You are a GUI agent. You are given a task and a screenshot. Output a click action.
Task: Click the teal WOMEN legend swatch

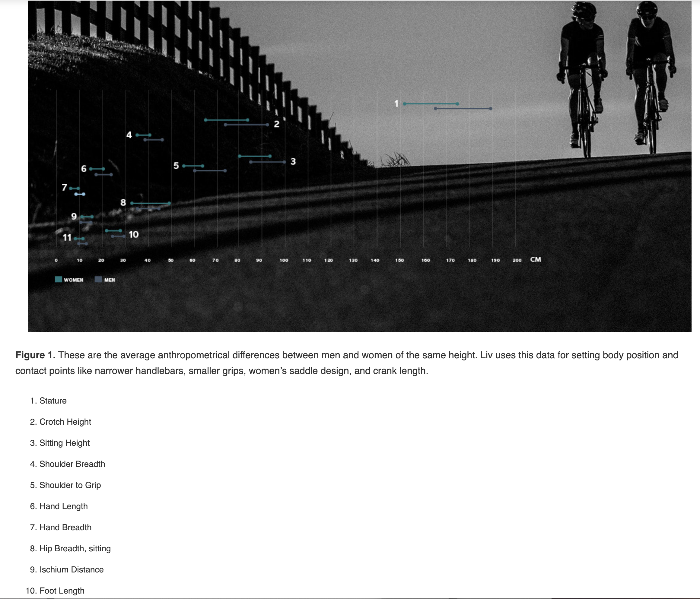59,279
